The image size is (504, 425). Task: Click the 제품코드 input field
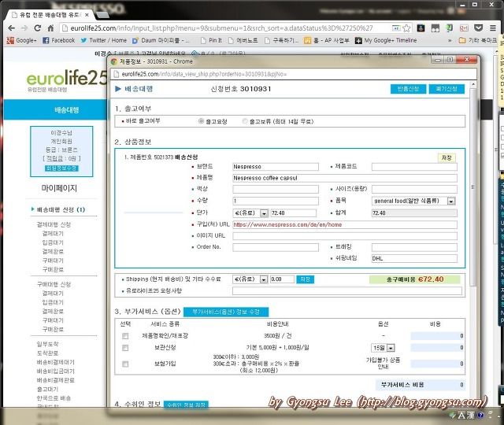coord(414,167)
